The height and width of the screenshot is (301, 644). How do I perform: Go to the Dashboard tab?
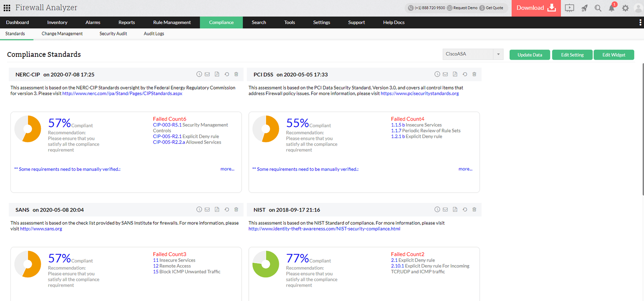17,23
